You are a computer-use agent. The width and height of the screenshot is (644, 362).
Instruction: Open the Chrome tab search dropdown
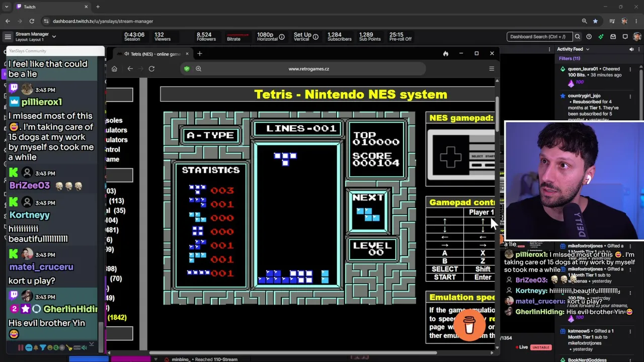7,7
